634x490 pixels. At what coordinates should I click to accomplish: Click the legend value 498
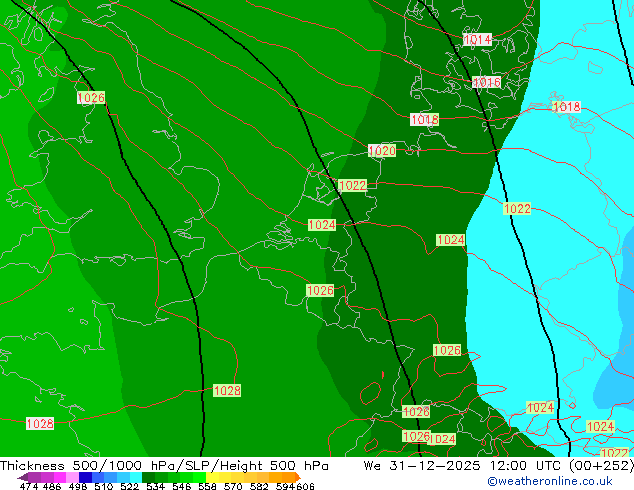[x=78, y=486]
